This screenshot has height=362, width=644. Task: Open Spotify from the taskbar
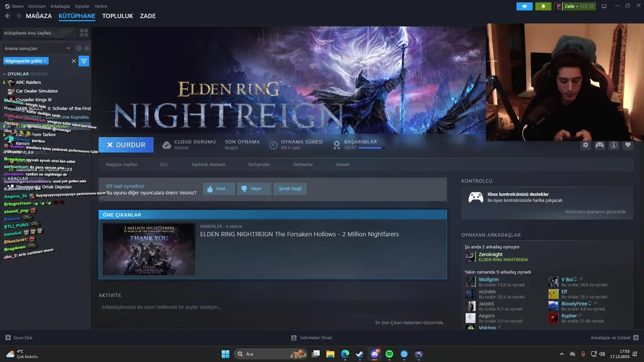click(389, 354)
